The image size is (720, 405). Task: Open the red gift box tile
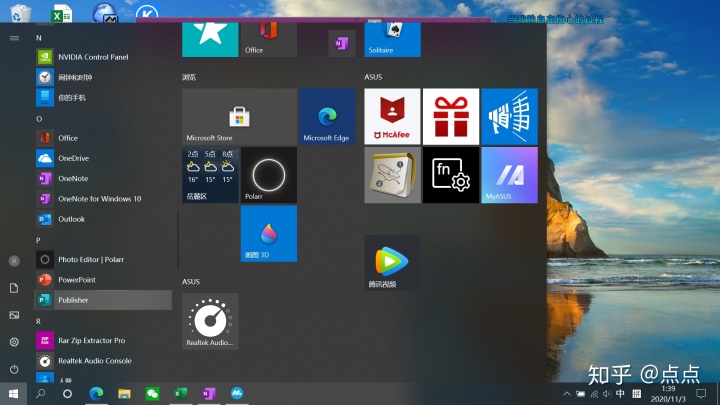[451, 117]
